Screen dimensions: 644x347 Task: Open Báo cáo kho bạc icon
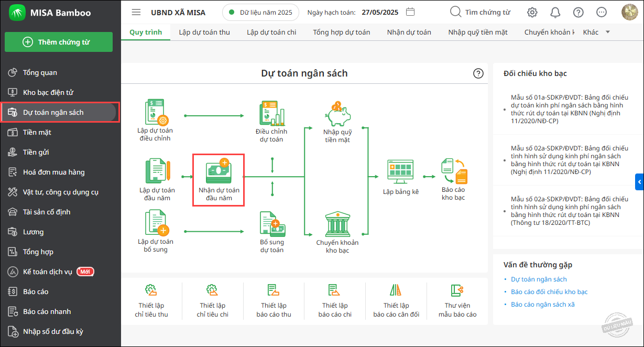pos(453,171)
